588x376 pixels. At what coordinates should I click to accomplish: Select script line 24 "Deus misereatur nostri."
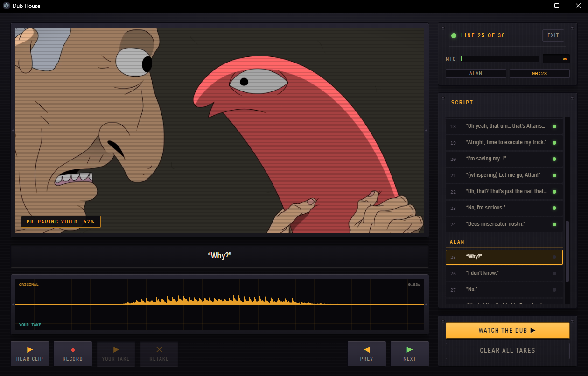504,224
